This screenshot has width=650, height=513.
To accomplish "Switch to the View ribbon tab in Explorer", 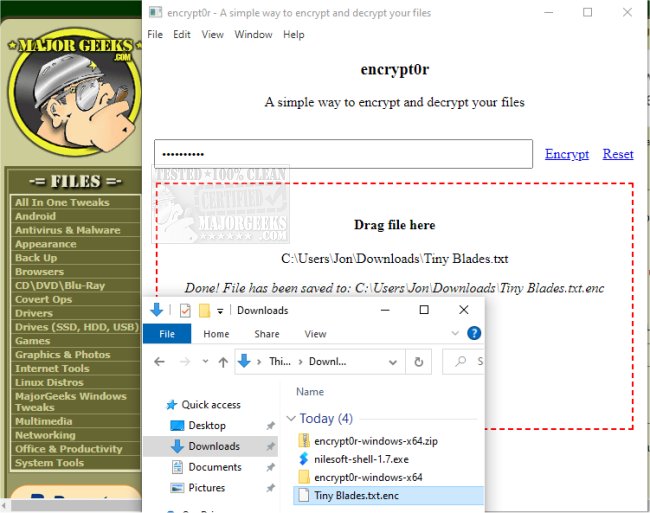I will point(315,334).
